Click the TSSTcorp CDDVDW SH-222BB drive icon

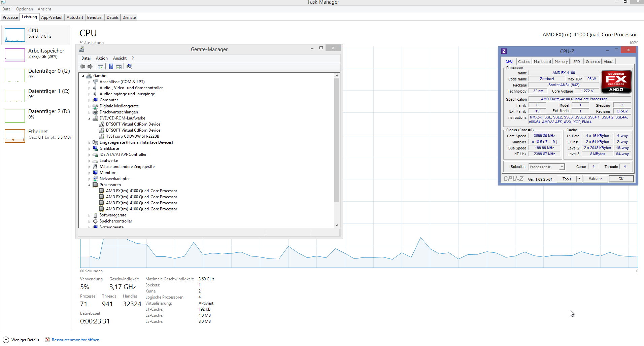click(x=102, y=136)
